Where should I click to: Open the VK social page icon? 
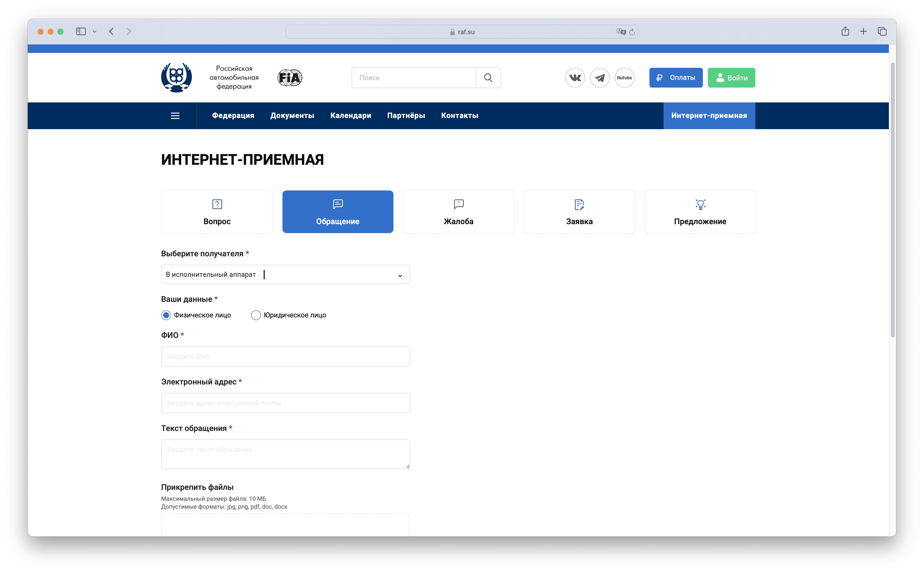(575, 78)
